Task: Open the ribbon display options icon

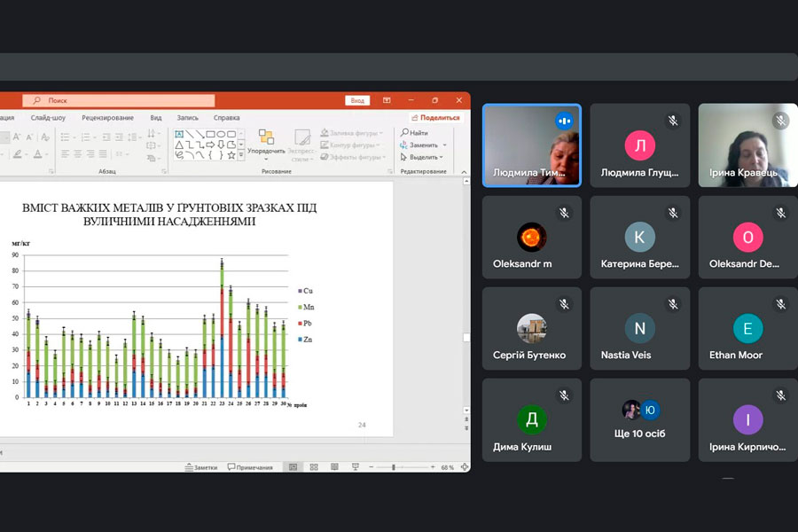Action: 387,100
